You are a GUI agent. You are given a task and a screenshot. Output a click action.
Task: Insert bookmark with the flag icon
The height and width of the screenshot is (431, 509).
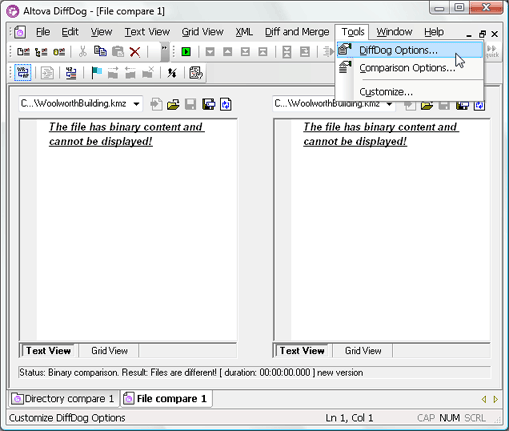pyautogui.click(x=96, y=73)
